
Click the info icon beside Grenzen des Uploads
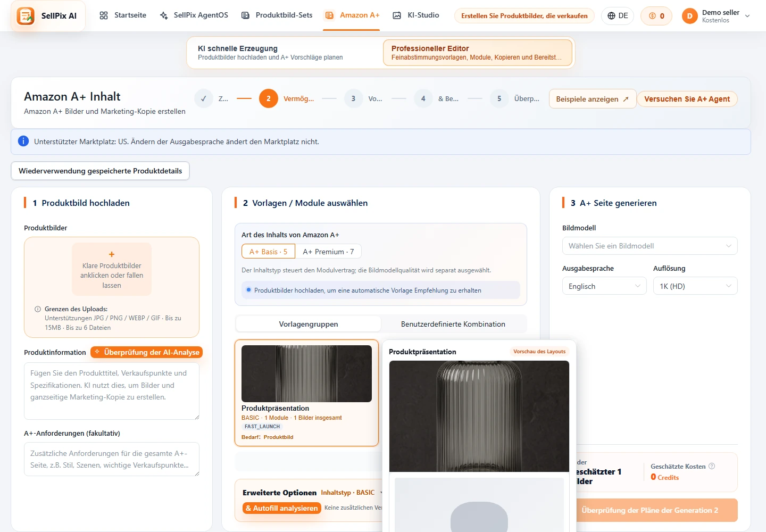tap(38, 309)
